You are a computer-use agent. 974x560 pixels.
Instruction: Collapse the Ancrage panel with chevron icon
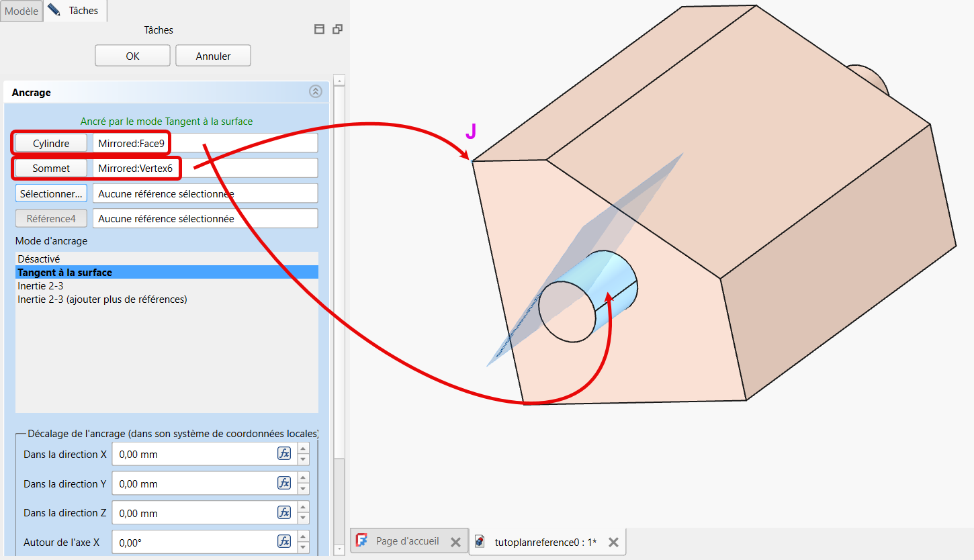[x=315, y=92]
